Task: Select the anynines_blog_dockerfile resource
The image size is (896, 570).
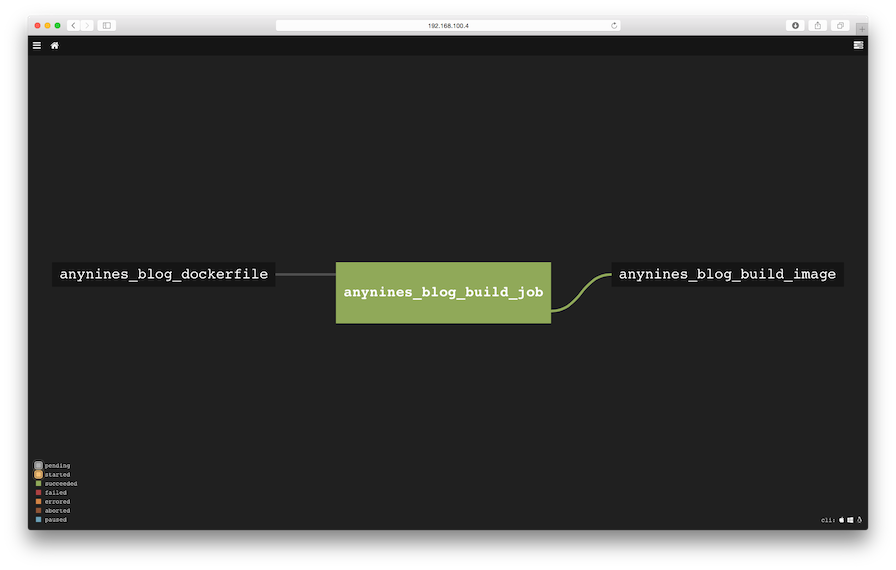Action: point(163,274)
